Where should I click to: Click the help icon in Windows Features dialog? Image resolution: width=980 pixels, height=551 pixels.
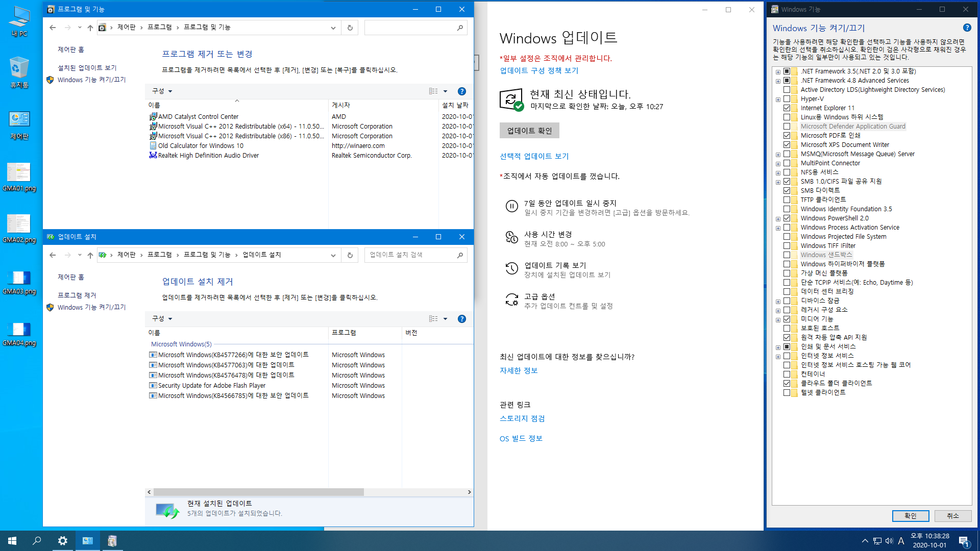pyautogui.click(x=967, y=28)
